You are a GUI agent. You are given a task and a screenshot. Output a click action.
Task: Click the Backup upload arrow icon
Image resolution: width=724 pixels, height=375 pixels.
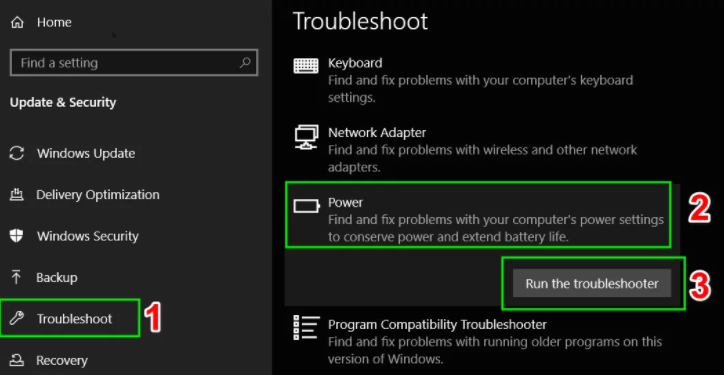[16, 277]
